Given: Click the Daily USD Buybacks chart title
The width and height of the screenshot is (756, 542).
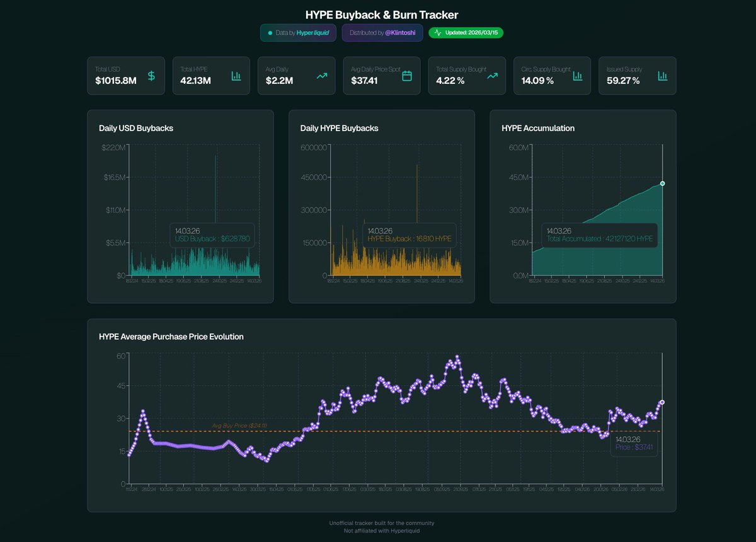Looking at the screenshot, I should (136, 128).
